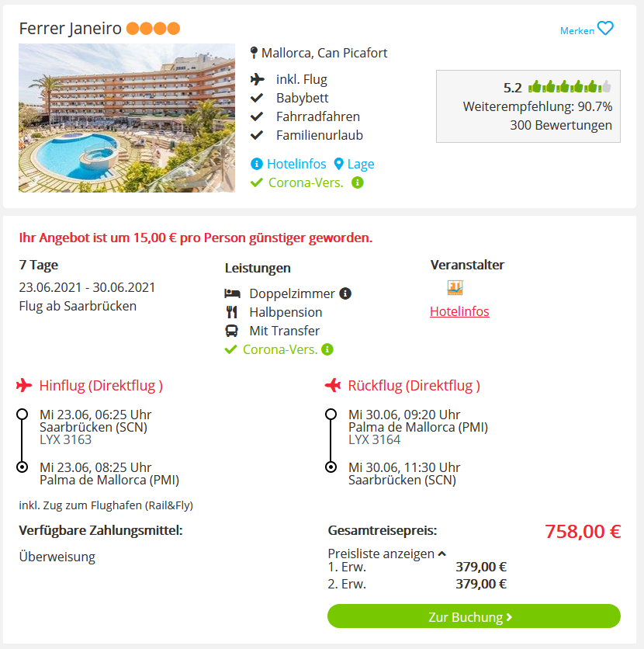The height and width of the screenshot is (649, 644).
Task: Click the Merken heart icon
Action: [605, 28]
